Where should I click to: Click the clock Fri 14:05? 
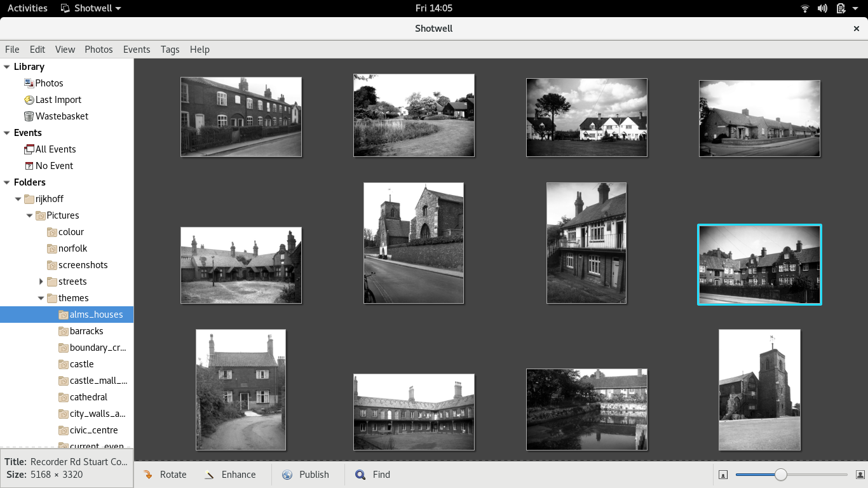click(434, 8)
